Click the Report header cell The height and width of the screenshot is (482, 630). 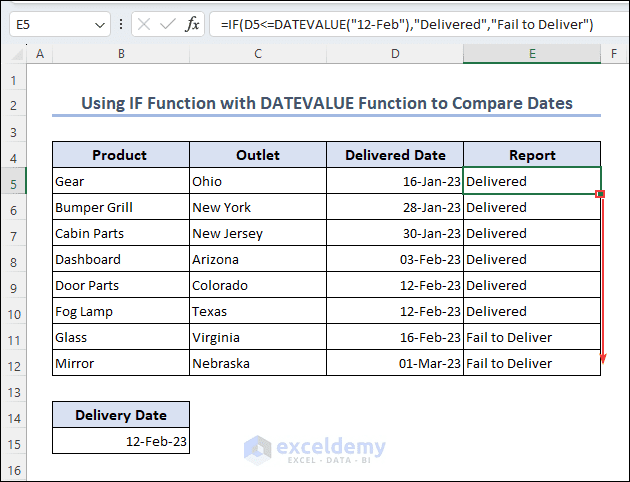pyautogui.click(x=532, y=155)
